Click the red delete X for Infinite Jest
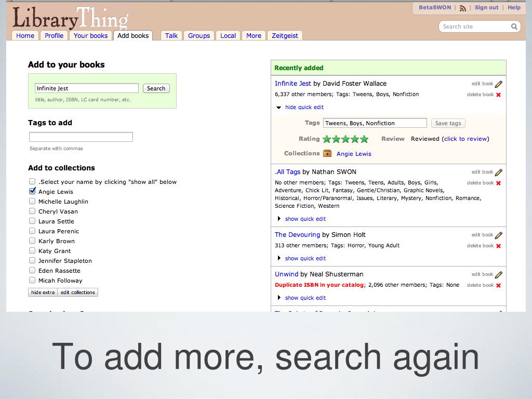532x399 pixels. (498, 95)
